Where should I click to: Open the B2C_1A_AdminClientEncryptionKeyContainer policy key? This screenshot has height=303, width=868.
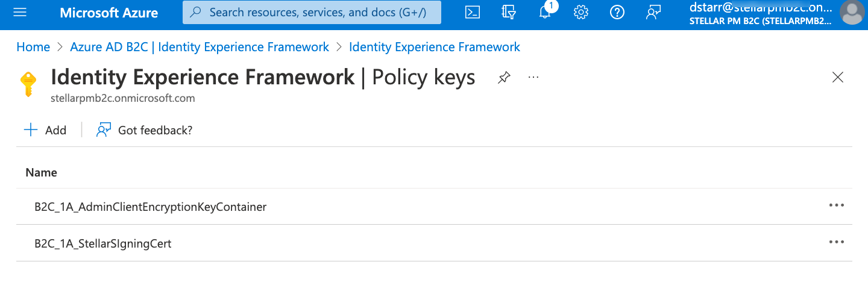click(x=151, y=207)
